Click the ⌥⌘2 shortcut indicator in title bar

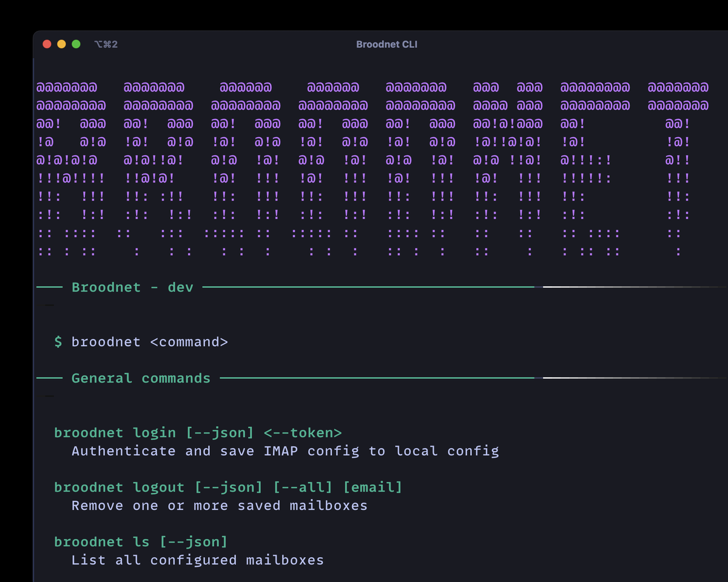(106, 44)
